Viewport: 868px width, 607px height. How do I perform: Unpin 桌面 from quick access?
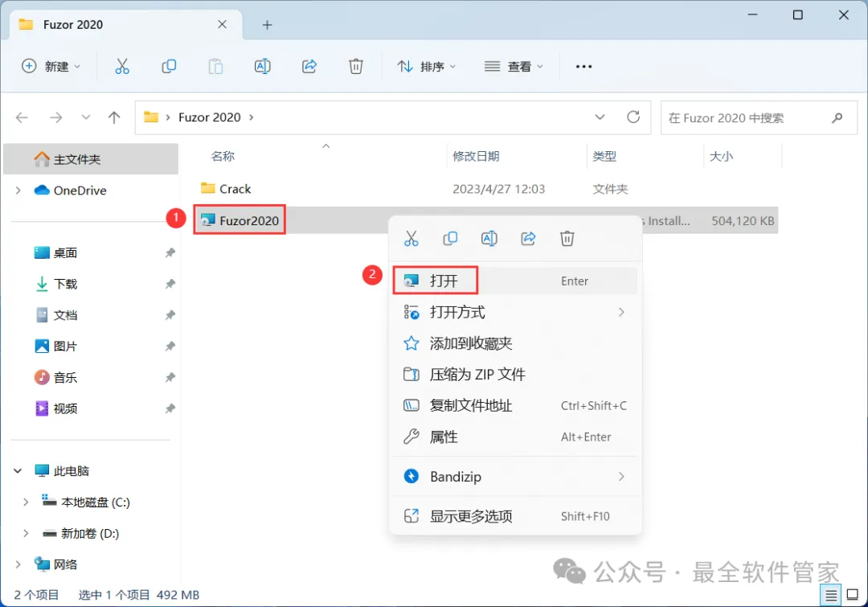click(170, 252)
